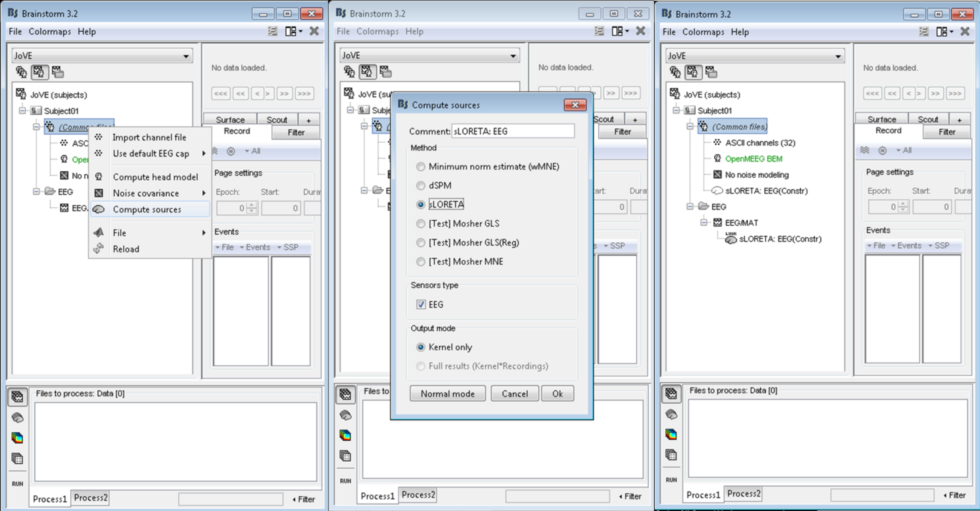This screenshot has height=511, width=980.
Task: Click the Normal mode button
Action: [x=447, y=394]
